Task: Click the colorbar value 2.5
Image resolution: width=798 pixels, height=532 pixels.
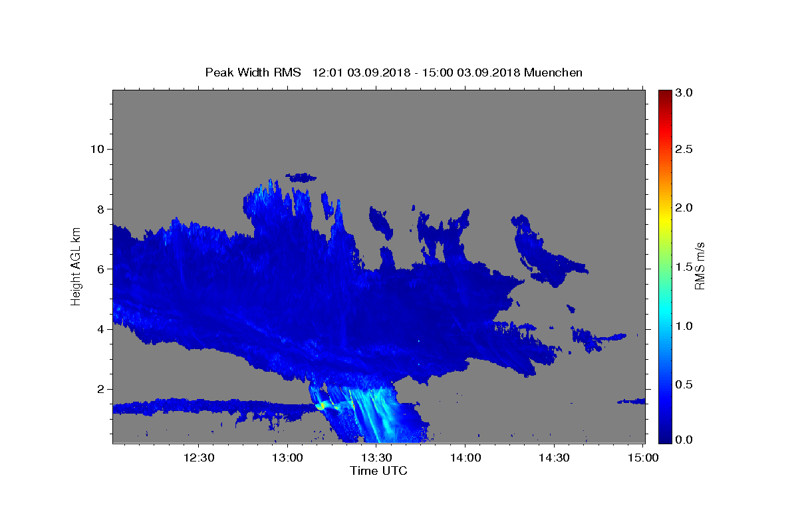Action: pyautogui.click(x=684, y=149)
